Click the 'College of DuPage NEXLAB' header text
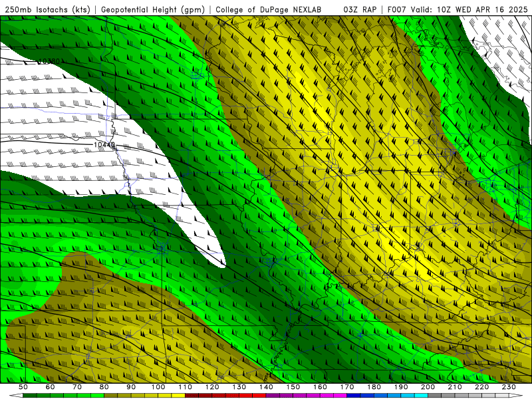This screenshot has width=532, height=399. tap(269, 9)
